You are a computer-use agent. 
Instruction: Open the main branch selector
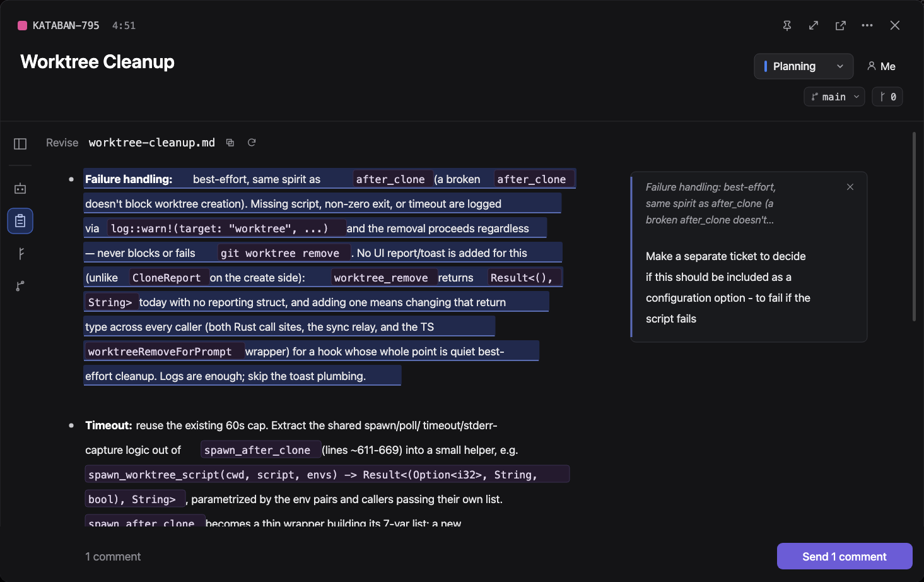click(834, 97)
